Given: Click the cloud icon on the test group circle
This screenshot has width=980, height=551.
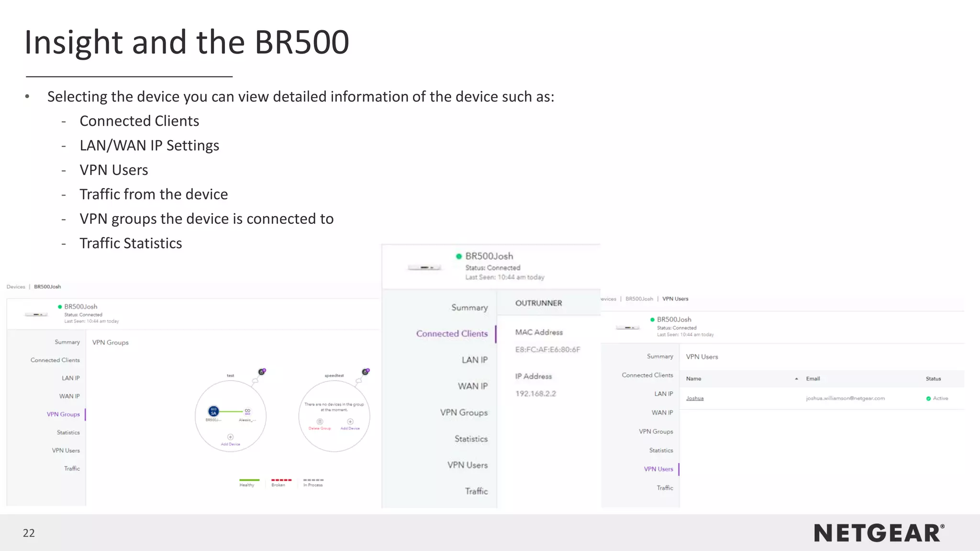Looking at the screenshot, I should [x=255, y=381].
